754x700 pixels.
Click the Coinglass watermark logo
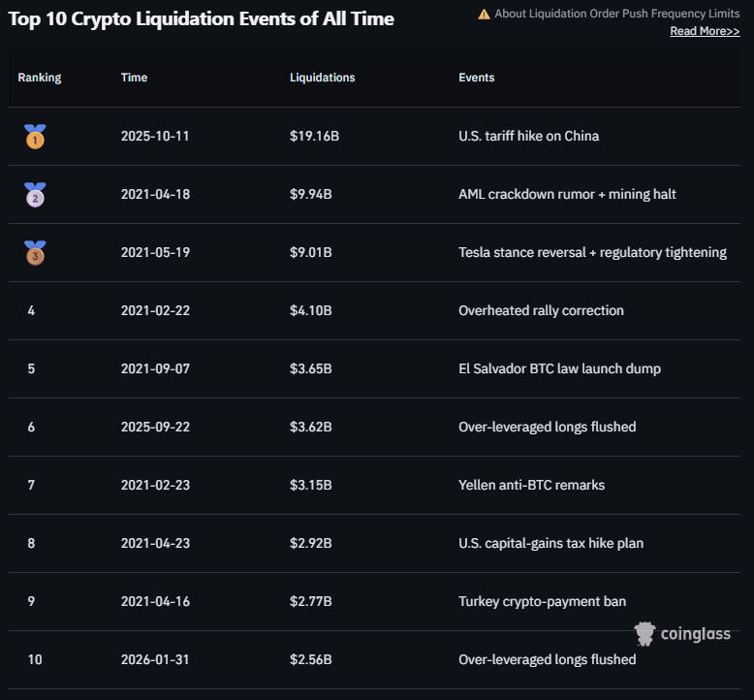[682, 634]
